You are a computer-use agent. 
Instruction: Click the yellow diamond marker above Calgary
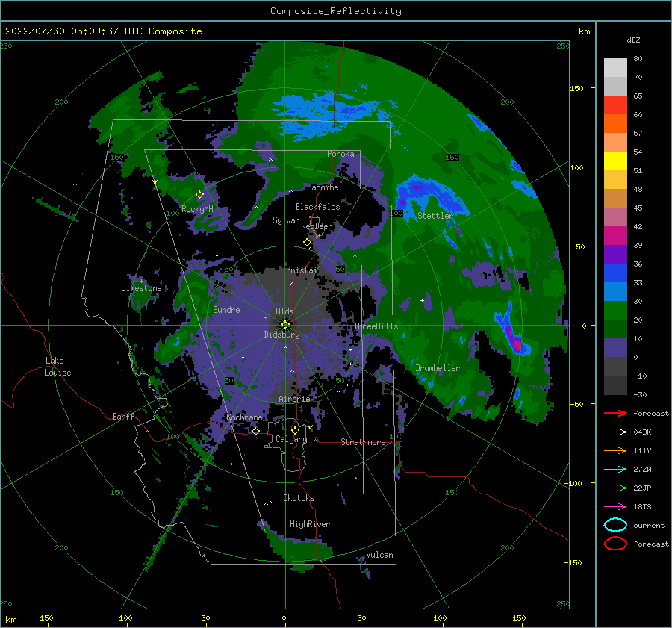295,430
